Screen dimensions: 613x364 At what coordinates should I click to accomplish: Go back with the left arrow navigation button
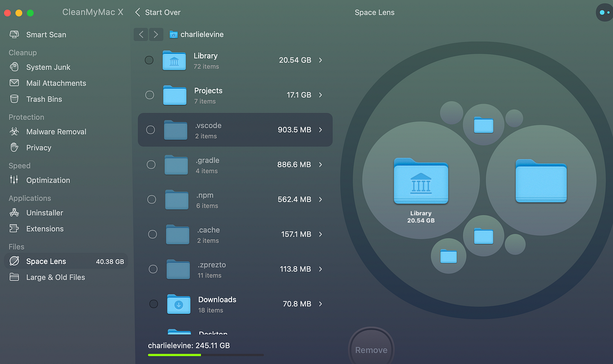tap(141, 34)
